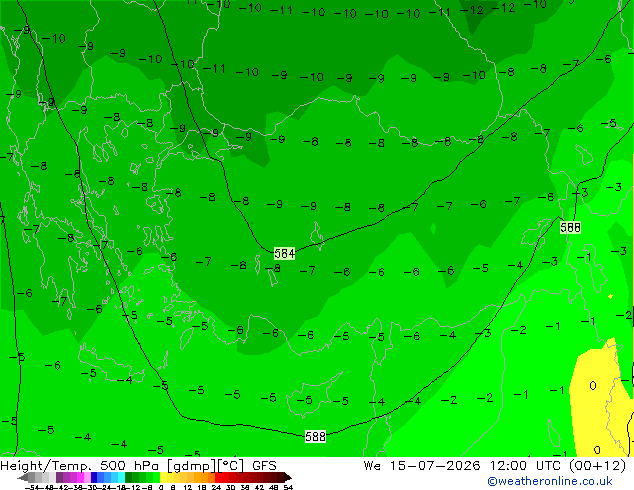This screenshot has height=490, width=634.
Task: Pick the cyan swatch in the color legend
Action: tap(121, 477)
